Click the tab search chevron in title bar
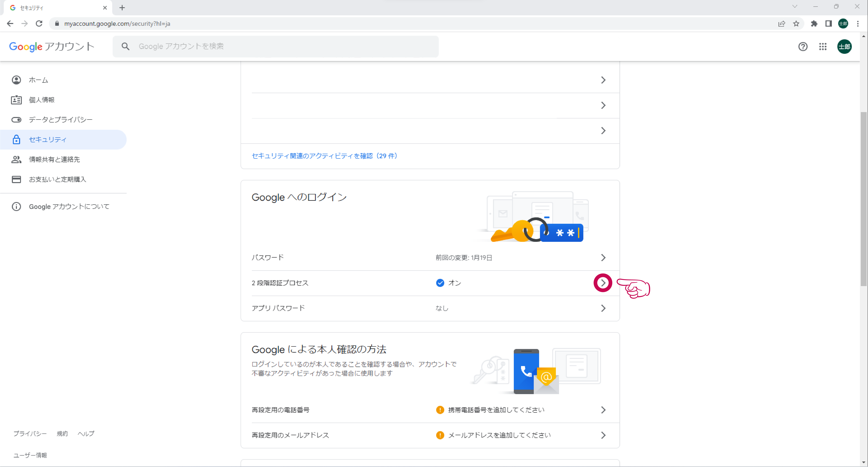Image resolution: width=868 pixels, height=467 pixels. click(795, 6)
